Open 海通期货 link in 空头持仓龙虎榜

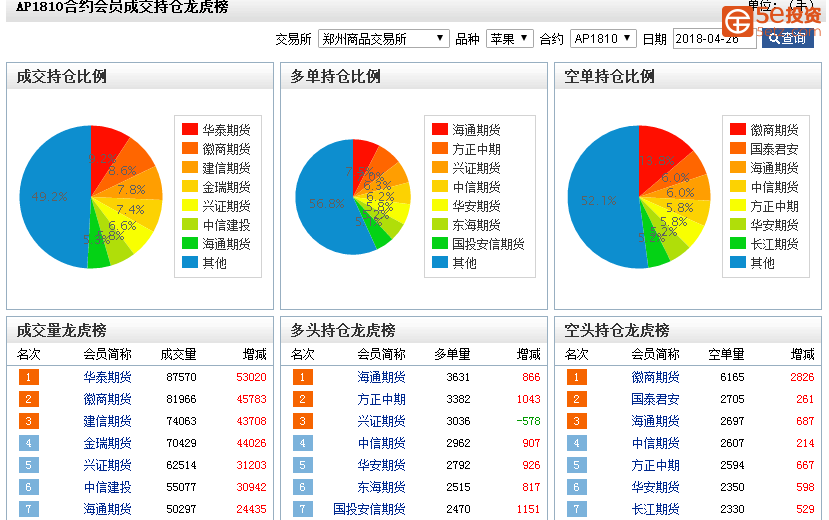[655, 421]
